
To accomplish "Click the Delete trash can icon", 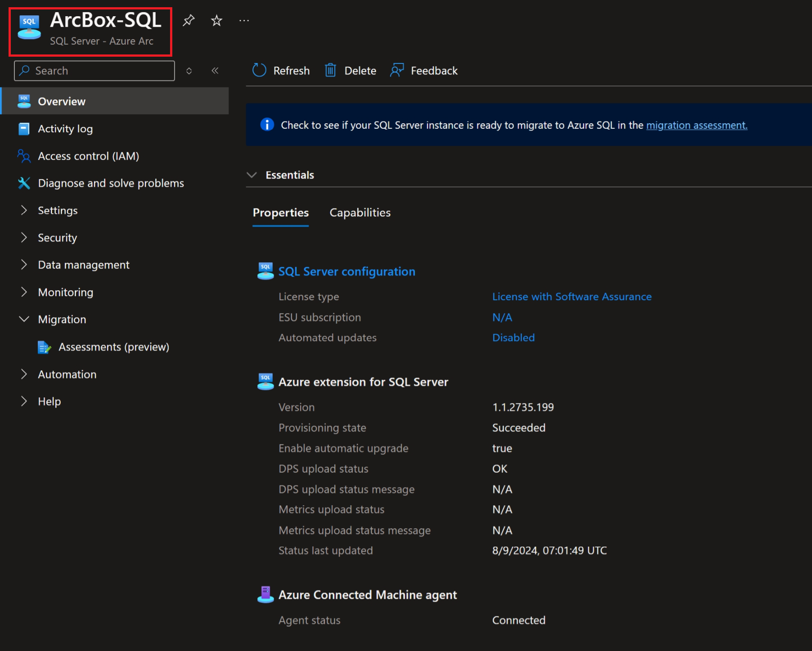I will pos(331,70).
